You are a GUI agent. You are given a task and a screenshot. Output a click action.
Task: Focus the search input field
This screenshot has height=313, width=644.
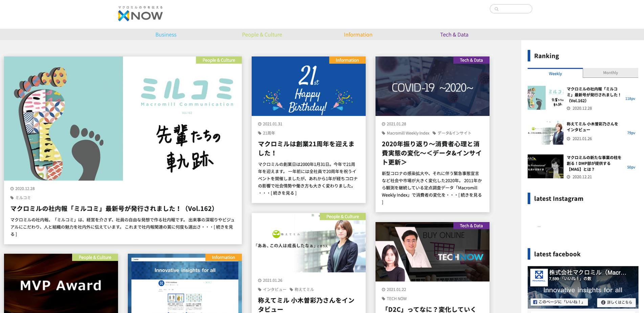pos(511,9)
